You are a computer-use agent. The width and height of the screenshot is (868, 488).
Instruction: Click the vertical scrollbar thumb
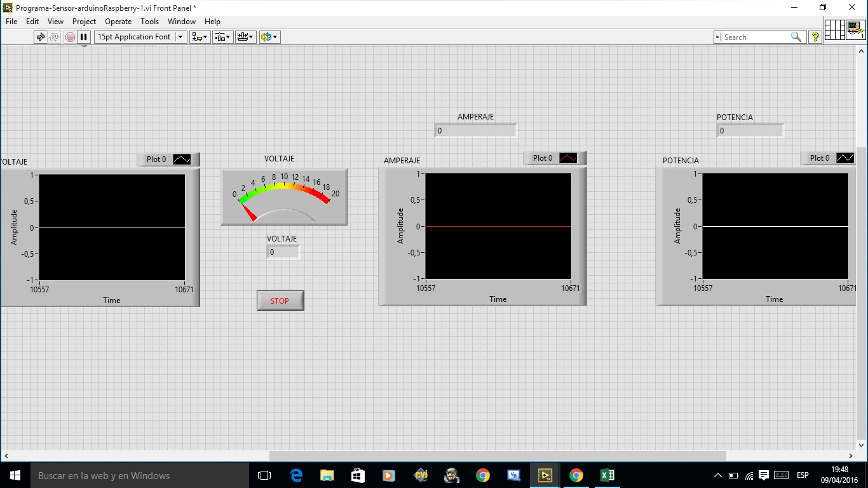(862, 292)
